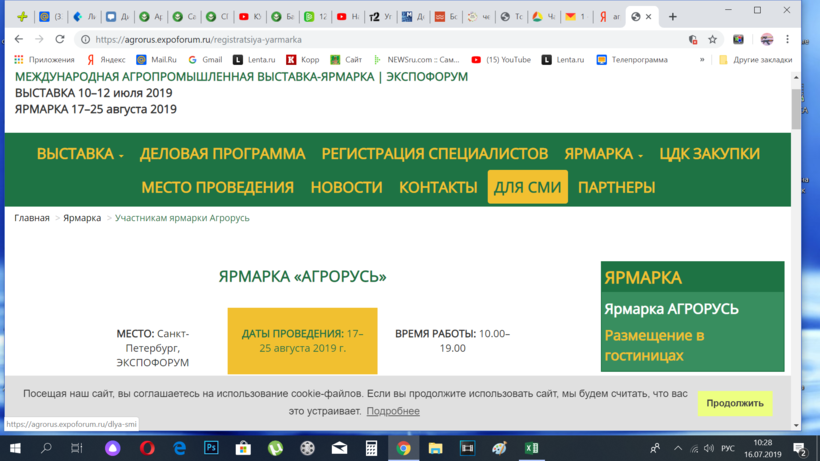
Task: Open Excel from taskbar
Action: (531, 448)
